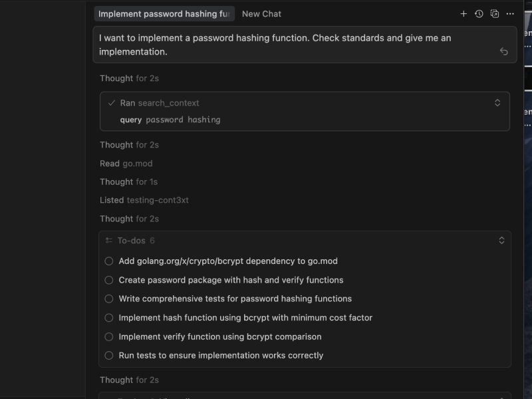Open the go.mod file reference

coord(138,163)
